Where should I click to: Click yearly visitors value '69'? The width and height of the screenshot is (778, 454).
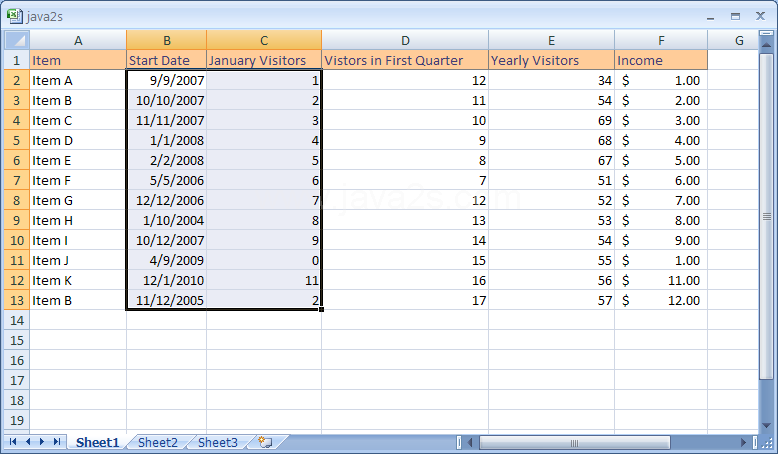551,120
